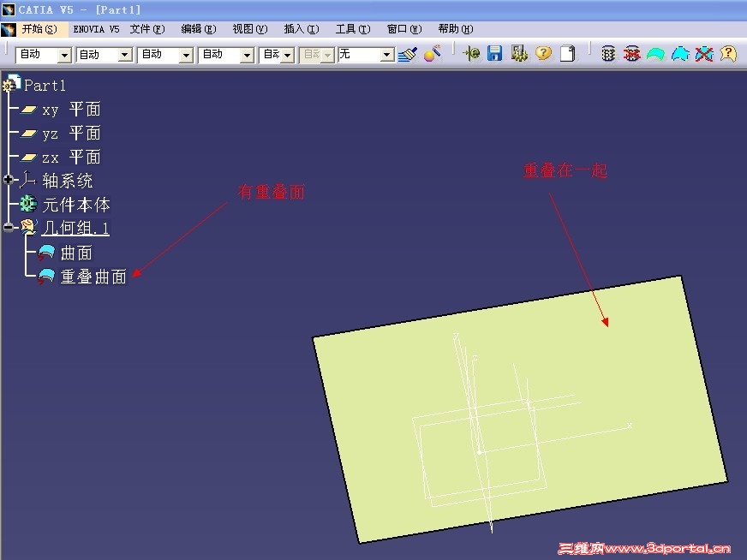Screen dimensions: 747x560
Task: Open the 开始(S) menu
Action: point(39,29)
